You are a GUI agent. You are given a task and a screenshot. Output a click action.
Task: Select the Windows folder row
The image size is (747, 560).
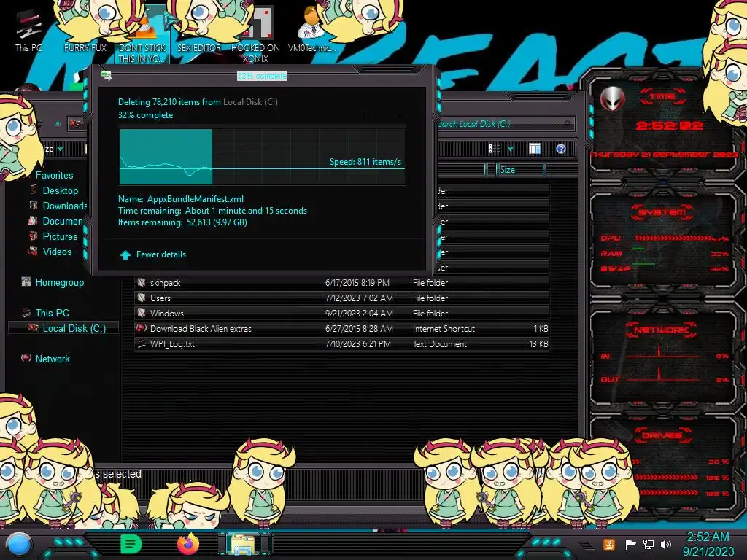[x=342, y=313]
